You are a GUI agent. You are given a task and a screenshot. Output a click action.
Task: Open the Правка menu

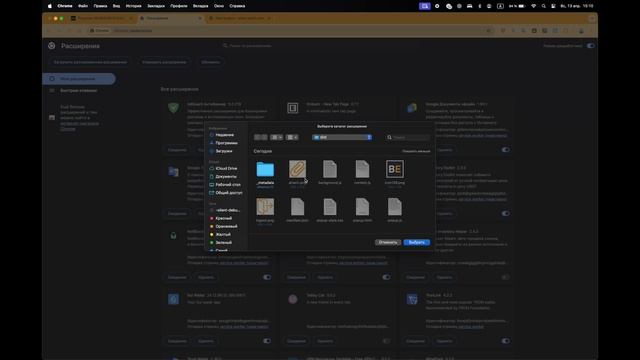tap(100, 6)
